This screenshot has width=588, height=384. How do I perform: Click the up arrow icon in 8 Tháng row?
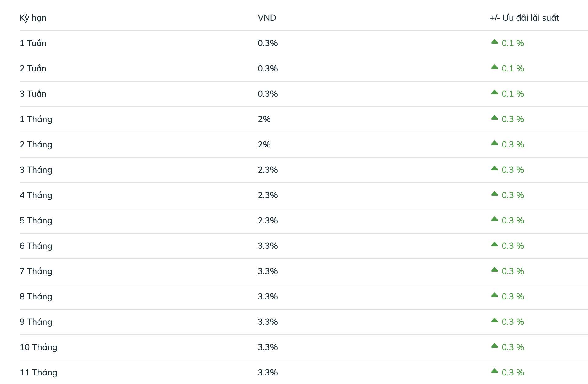tap(494, 295)
